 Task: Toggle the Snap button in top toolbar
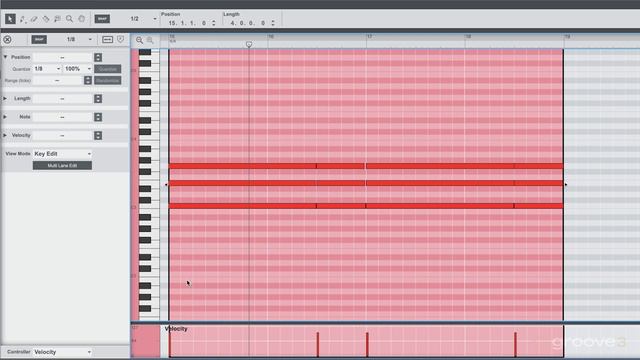coord(102,19)
